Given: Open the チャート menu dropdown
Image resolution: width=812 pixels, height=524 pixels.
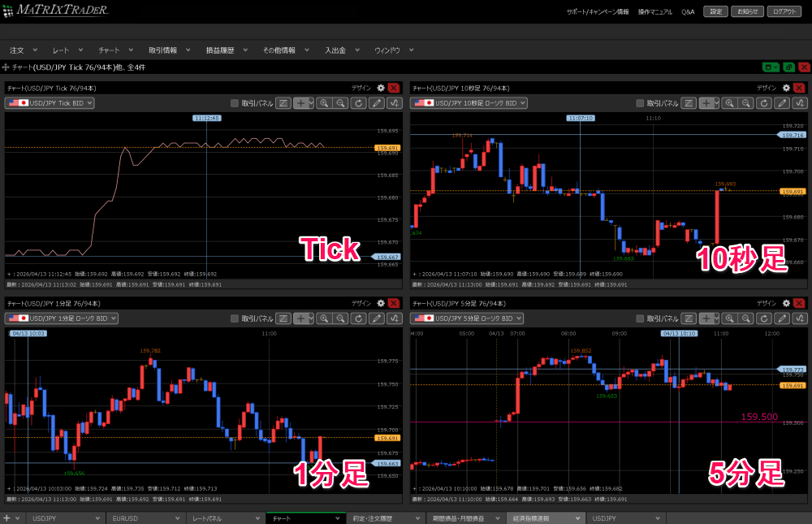Looking at the screenshot, I should pos(114,50).
